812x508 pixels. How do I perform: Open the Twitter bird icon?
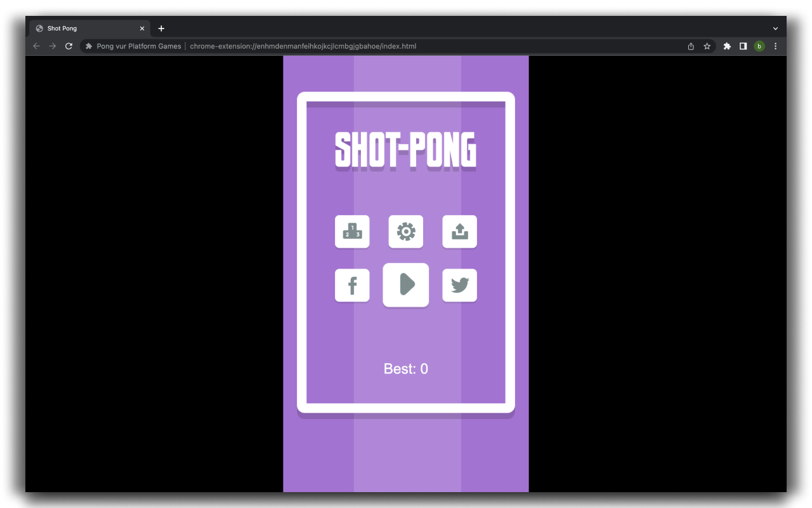click(459, 285)
